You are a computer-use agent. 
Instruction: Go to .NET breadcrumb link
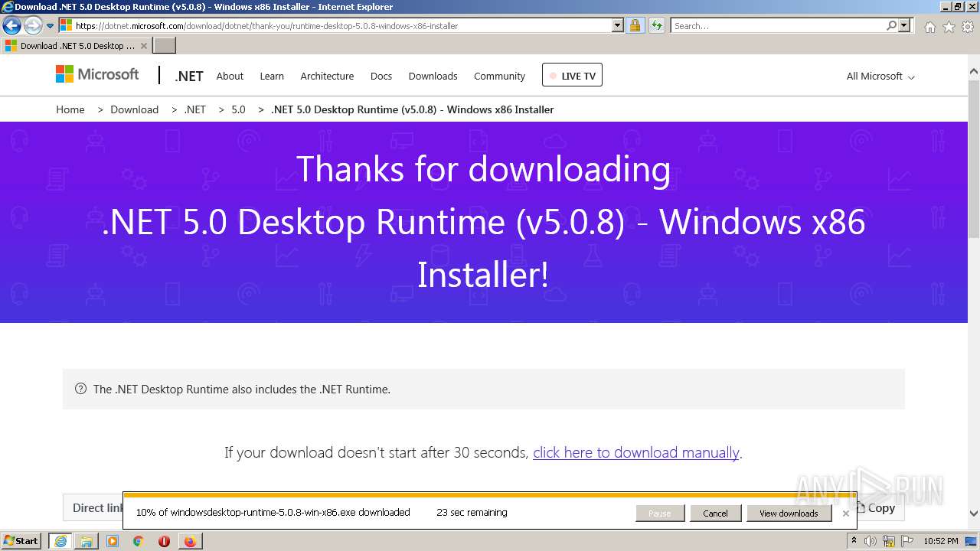tap(195, 109)
